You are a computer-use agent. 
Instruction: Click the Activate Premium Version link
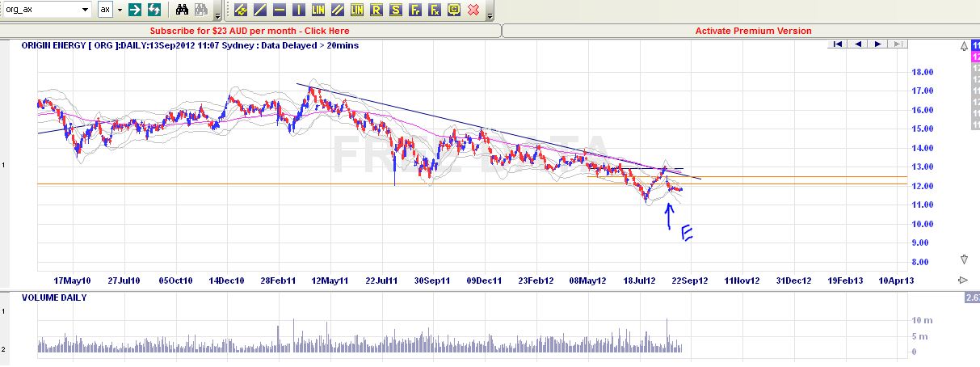click(754, 31)
